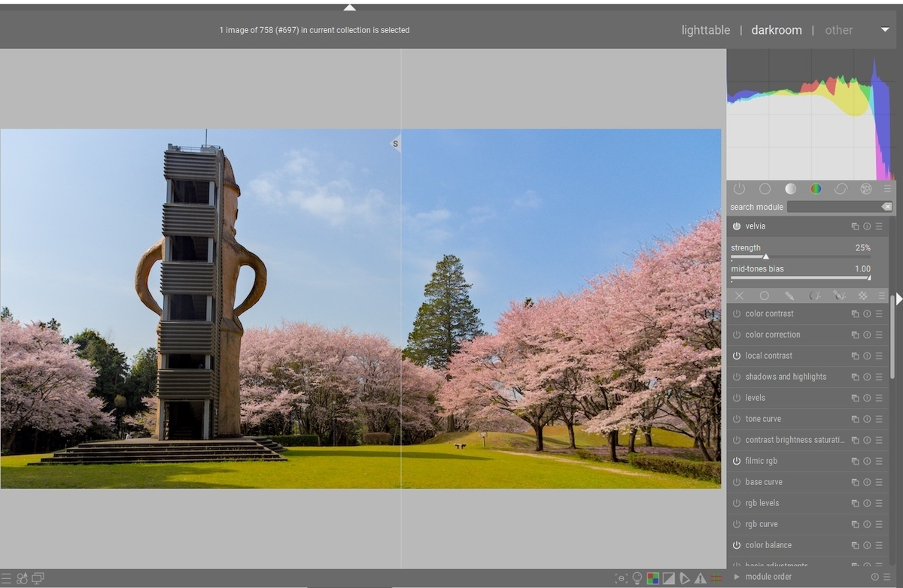Toggle the raw overexposed indicator icon
Image resolution: width=903 pixels, height=588 pixels.
652,578
